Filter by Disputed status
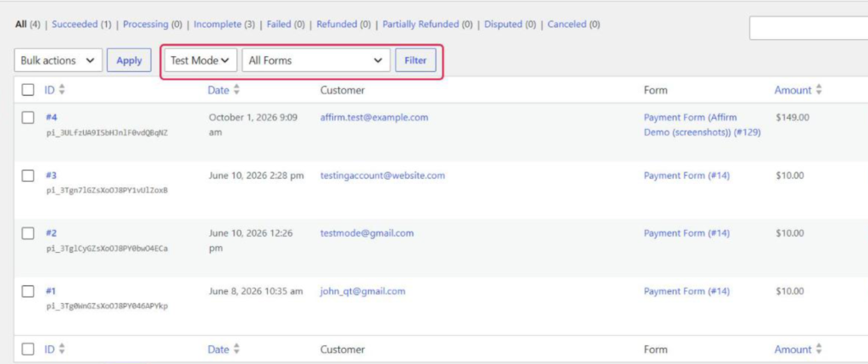Image resolution: width=868 pixels, height=364 pixels. click(x=504, y=25)
